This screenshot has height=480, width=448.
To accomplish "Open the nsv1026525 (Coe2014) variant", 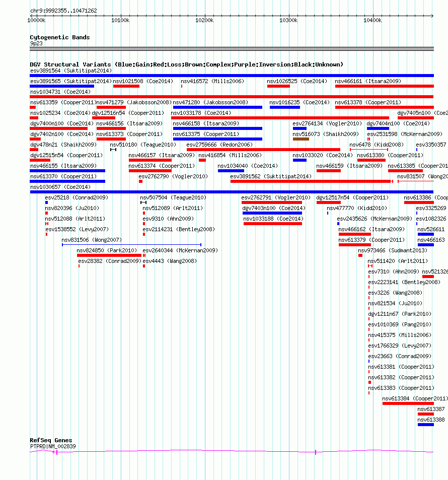I will tap(297, 81).
